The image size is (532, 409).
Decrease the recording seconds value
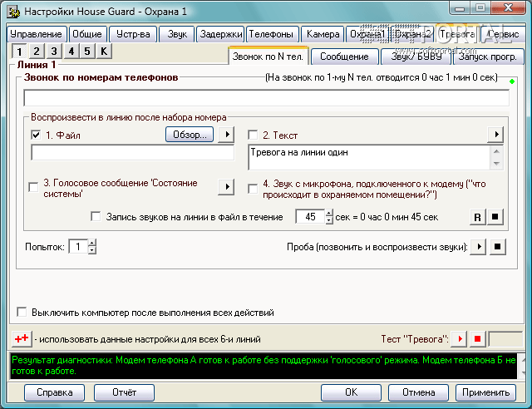329,220
